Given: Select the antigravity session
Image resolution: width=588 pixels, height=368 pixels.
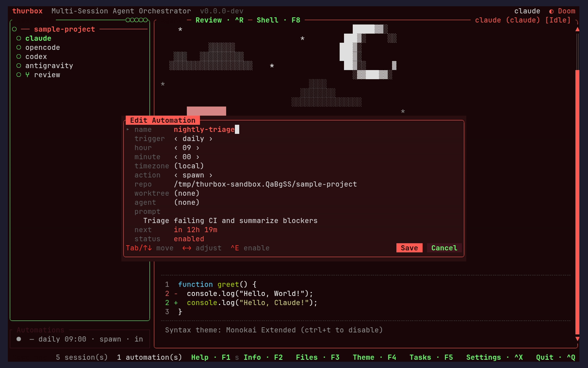Looking at the screenshot, I should click(x=49, y=66).
